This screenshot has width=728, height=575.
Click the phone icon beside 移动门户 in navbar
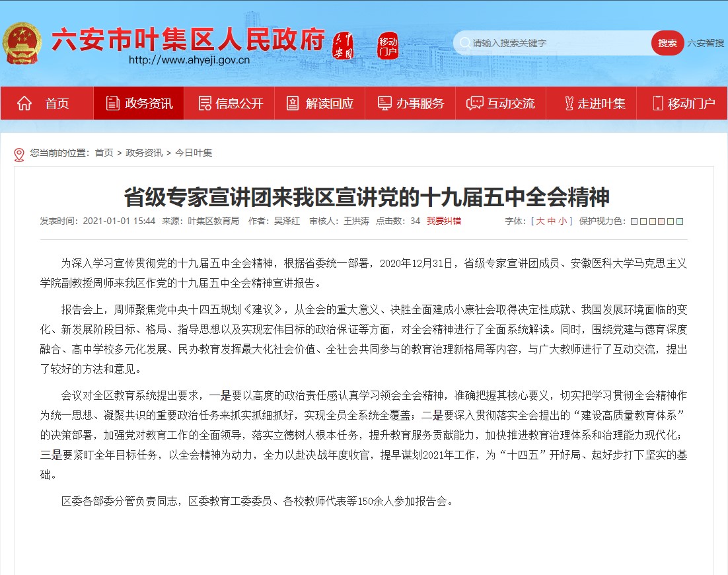(657, 103)
